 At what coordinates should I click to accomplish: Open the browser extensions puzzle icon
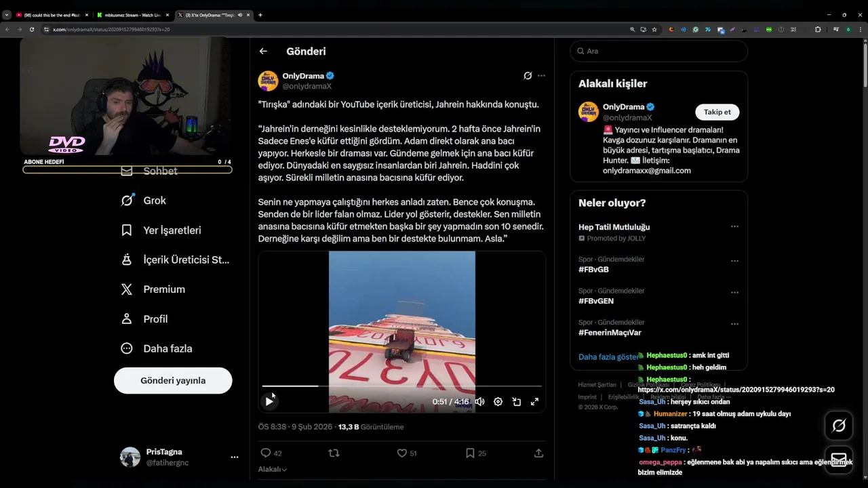pos(818,29)
